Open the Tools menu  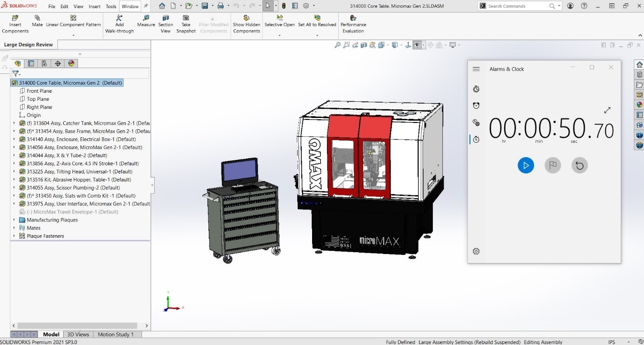111,6
